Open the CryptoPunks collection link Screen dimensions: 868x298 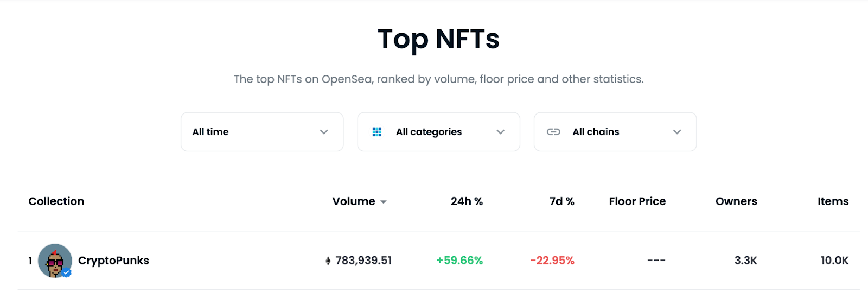click(113, 261)
